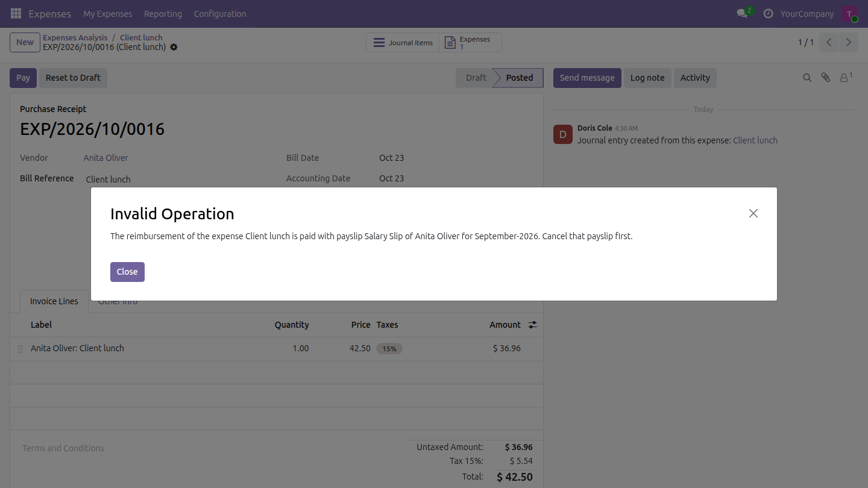Open the Reporting menu
Image resolution: width=868 pixels, height=488 pixels.
pos(163,13)
